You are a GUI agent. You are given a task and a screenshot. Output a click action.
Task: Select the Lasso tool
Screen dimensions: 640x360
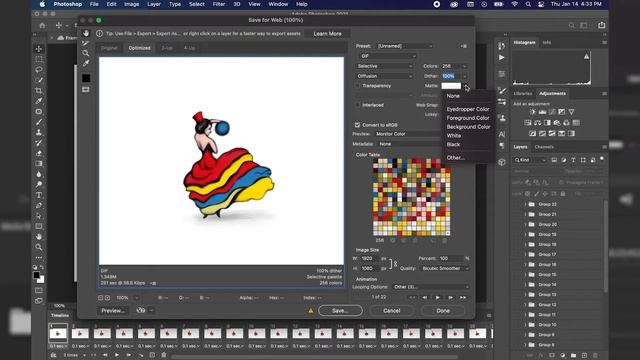[x=39, y=70]
